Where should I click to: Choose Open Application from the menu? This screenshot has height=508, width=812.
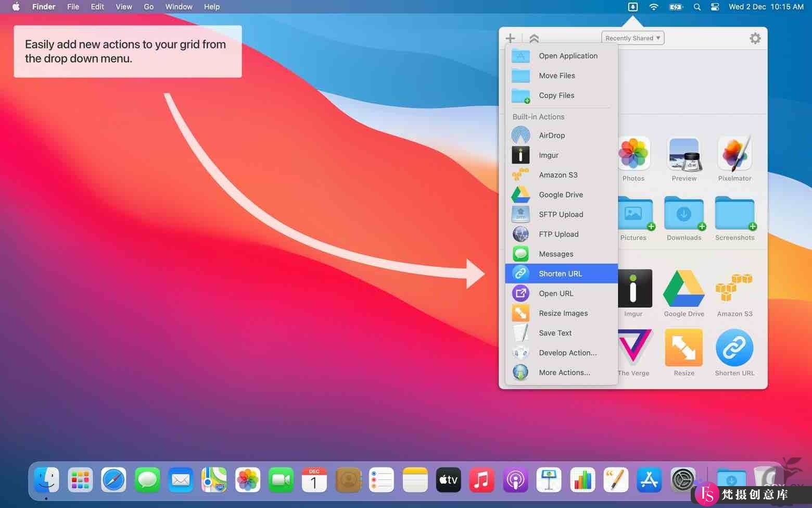click(x=561, y=56)
